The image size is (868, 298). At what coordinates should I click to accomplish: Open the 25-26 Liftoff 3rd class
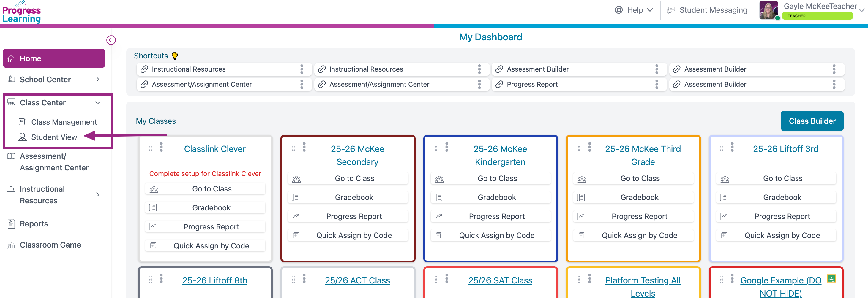[785, 149]
